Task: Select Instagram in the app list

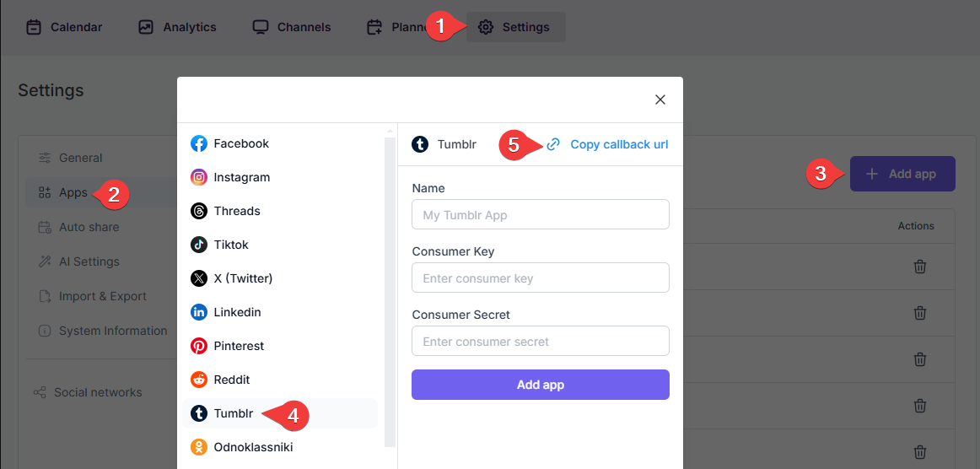Action: [280, 178]
